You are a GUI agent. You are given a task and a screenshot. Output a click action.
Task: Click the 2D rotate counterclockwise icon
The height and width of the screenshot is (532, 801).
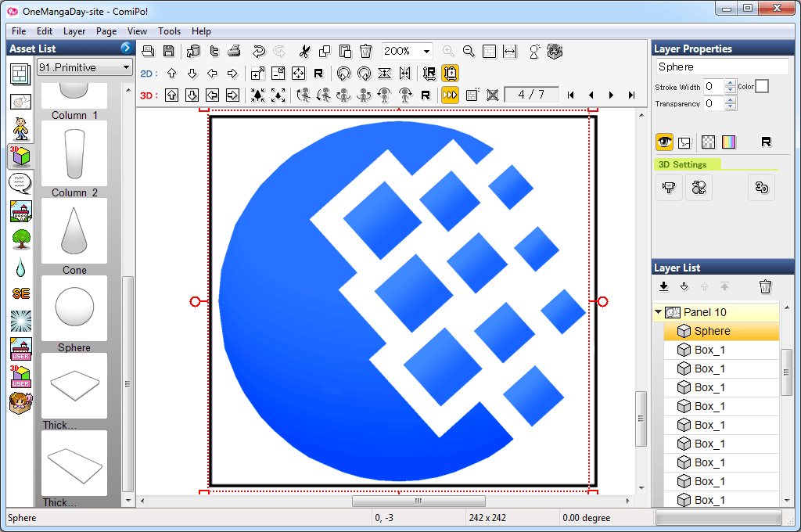click(x=344, y=73)
